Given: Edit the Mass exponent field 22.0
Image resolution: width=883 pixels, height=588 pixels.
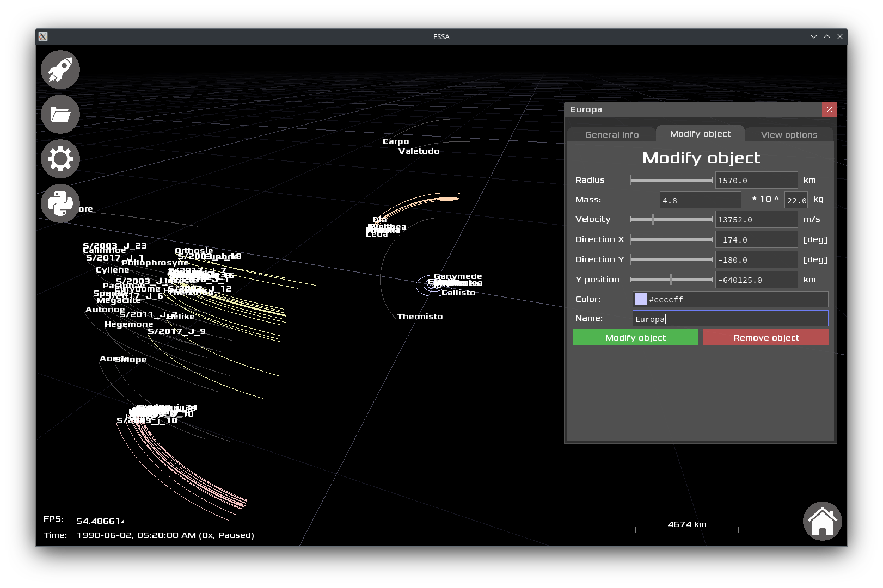Looking at the screenshot, I should click(x=796, y=200).
